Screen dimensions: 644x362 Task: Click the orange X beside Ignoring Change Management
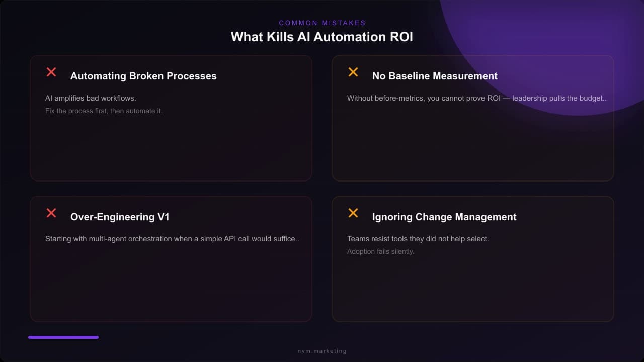point(353,213)
